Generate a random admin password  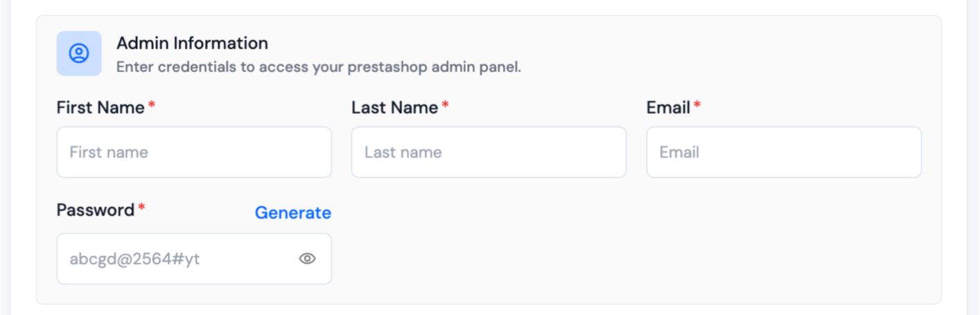tap(292, 213)
